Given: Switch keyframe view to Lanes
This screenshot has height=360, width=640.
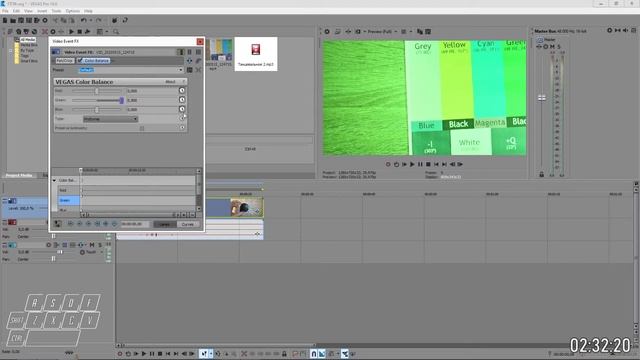Looking at the screenshot, I should 164,224.
